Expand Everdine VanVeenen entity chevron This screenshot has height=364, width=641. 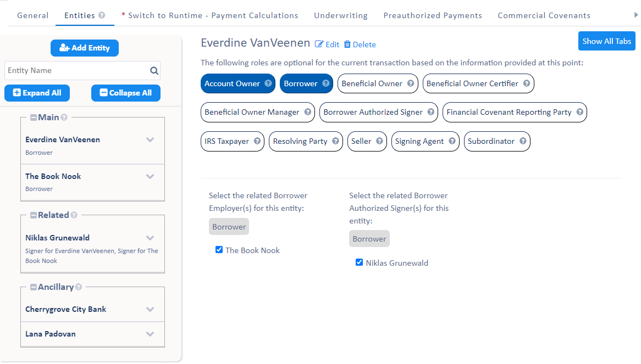pos(150,139)
